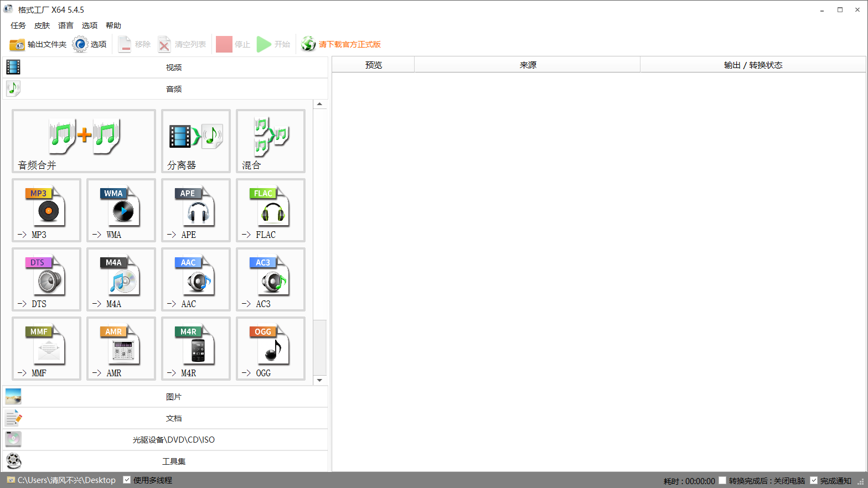
Task: Open the Task (任务) menu
Action: (x=18, y=25)
